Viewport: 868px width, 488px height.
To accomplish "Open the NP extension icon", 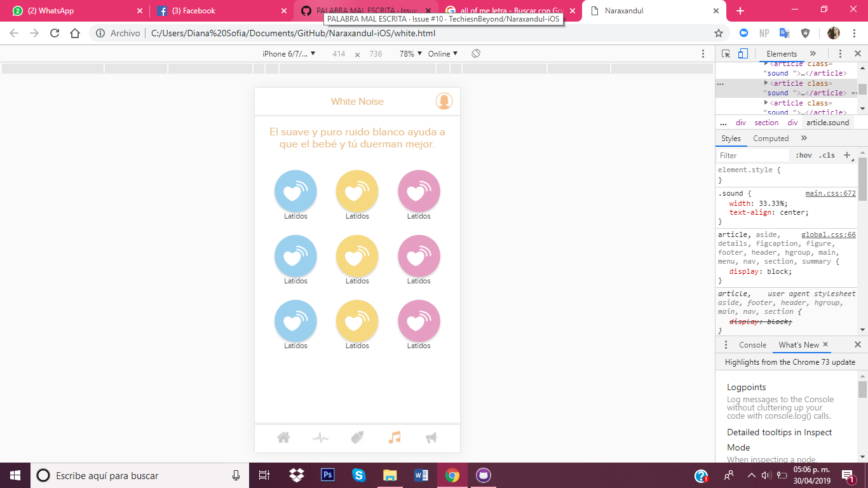I will coord(764,33).
